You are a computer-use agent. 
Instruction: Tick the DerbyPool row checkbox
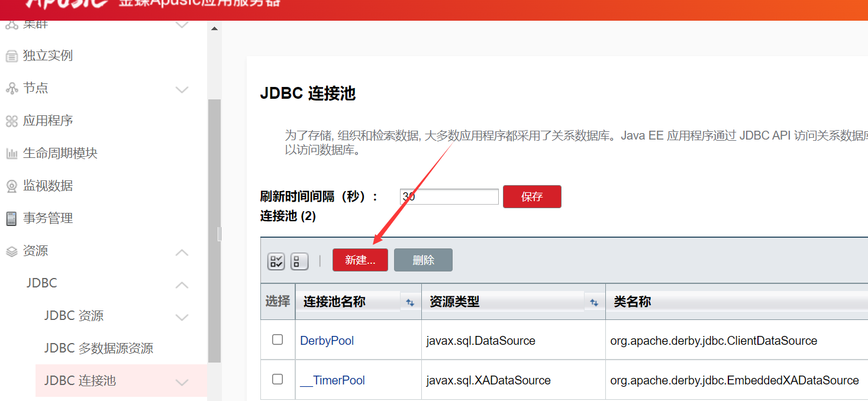pyautogui.click(x=277, y=339)
